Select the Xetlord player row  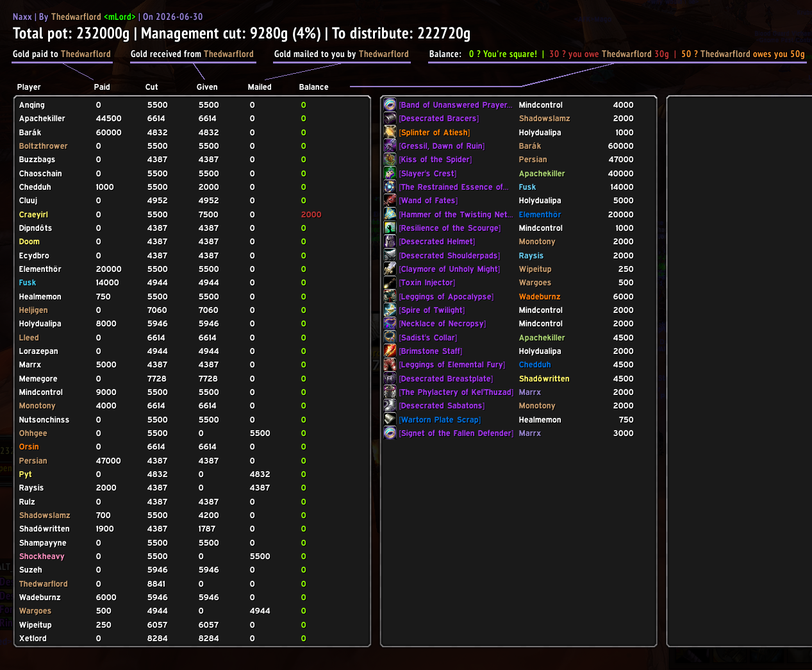[192, 639]
